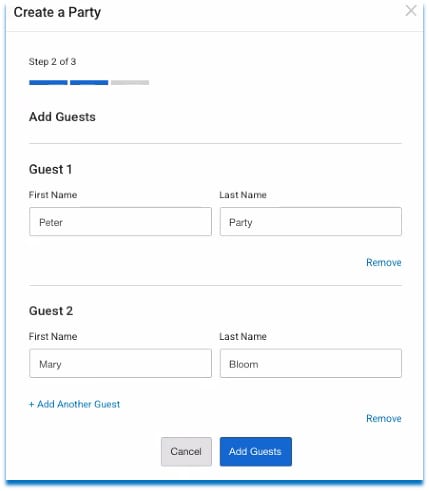Remove Guest 2 from the party
Viewport: 429px width, 491px height.
[384, 418]
